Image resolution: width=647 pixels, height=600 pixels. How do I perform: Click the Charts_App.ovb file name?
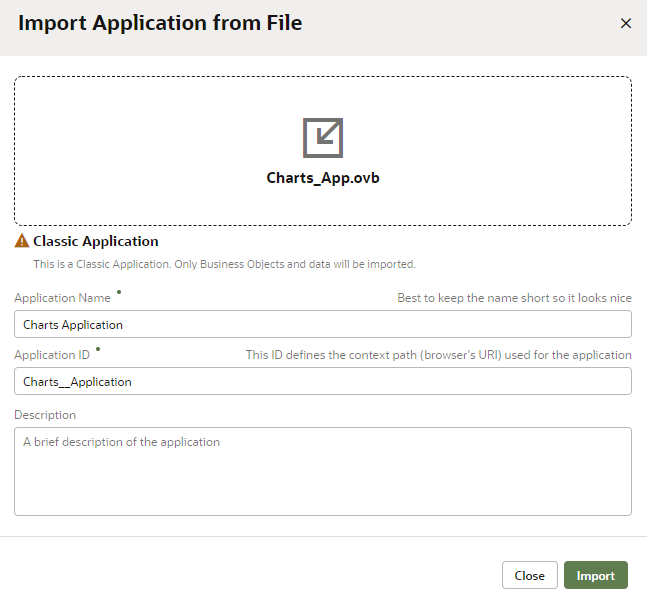pyautogui.click(x=323, y=178)
